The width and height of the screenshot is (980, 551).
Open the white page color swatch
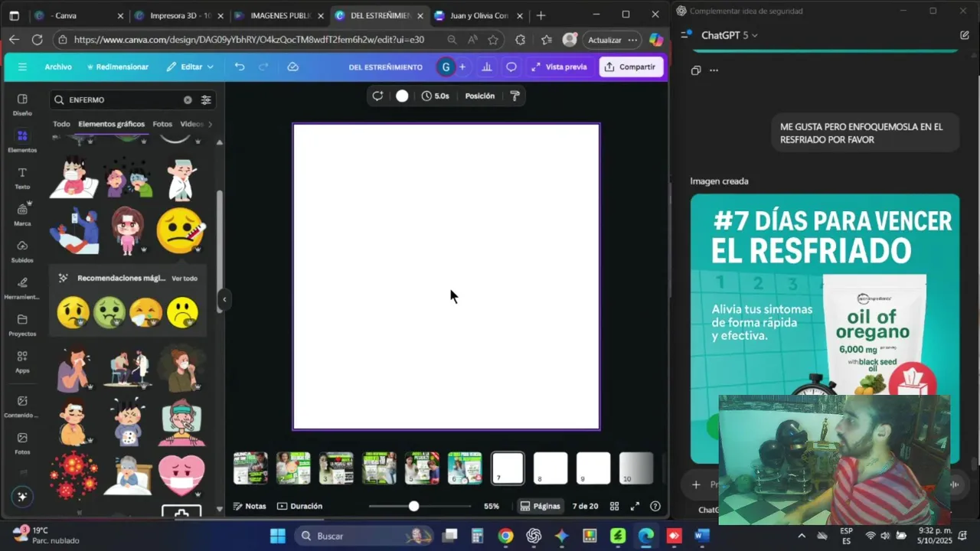(x=402, y=96)
